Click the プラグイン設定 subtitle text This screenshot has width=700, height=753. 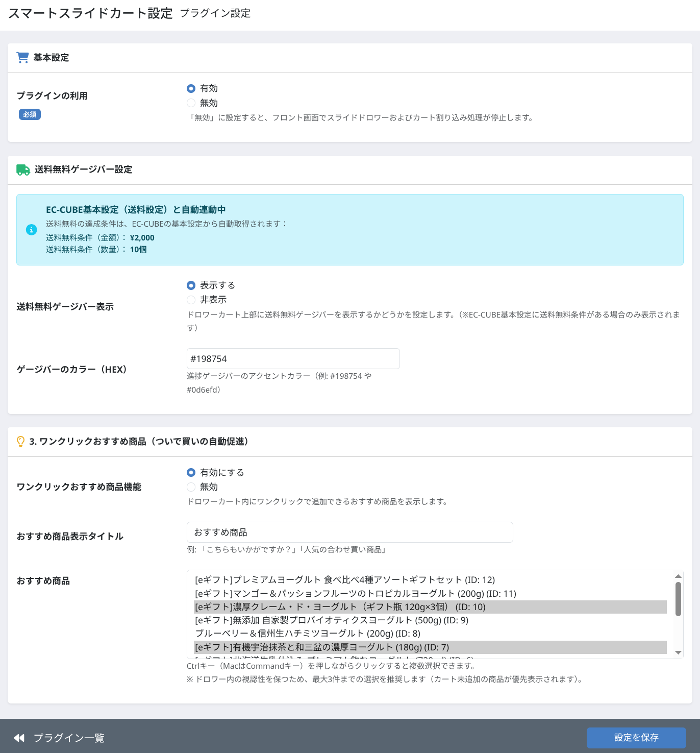(x=215, y=13)
